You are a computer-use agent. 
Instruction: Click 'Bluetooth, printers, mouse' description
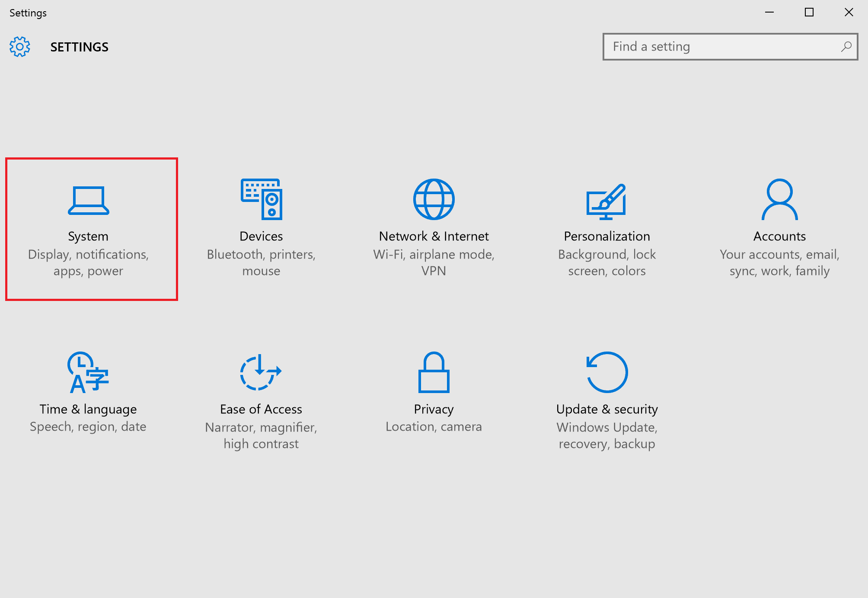(261, 262)
